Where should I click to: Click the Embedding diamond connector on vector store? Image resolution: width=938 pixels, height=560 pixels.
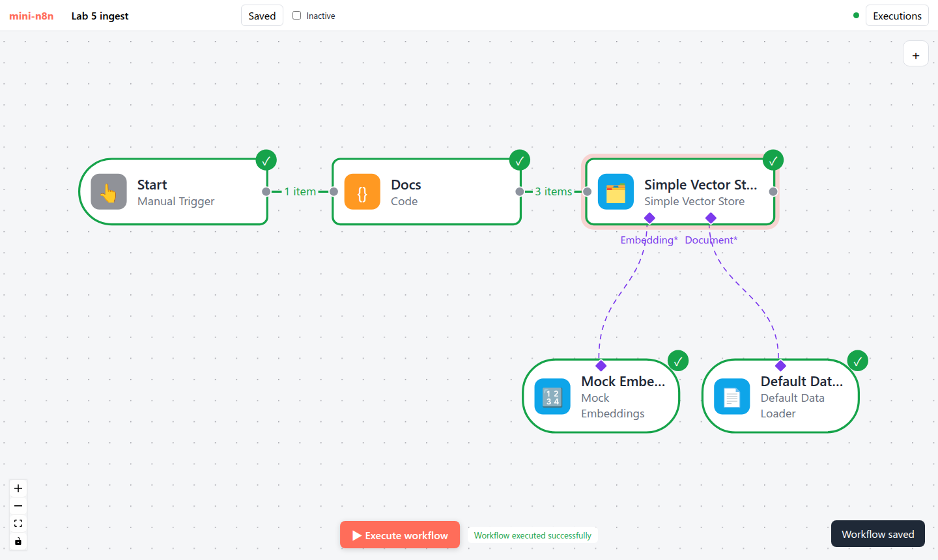(x=649, y=217)
